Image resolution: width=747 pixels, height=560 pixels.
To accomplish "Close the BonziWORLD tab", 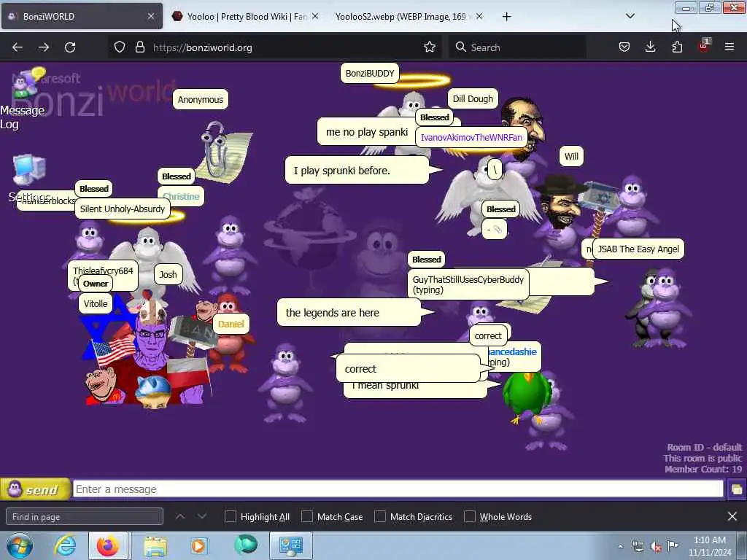I will tap(151, 16).
